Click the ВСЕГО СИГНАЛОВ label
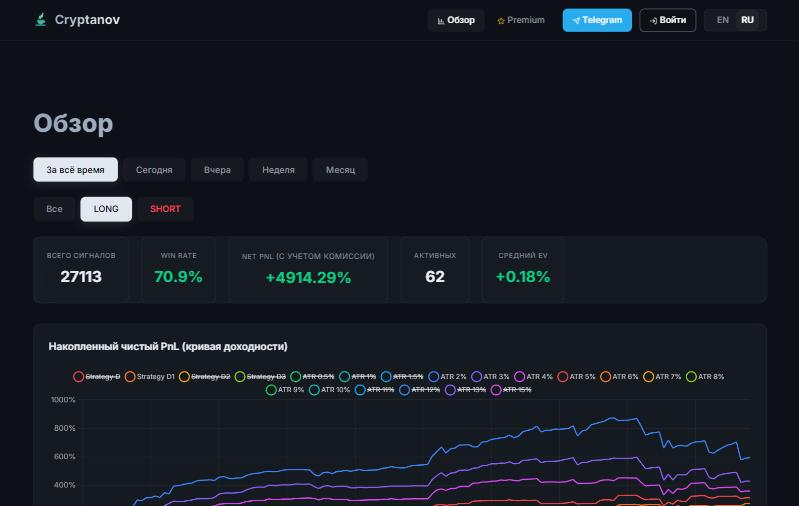This screenshot has height=506, width=799. tap(81, 256)
